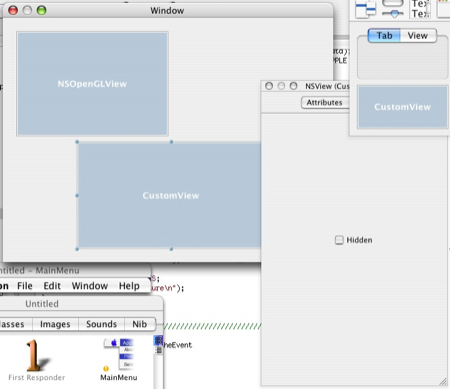Switch to icon view mode button
This screenshot has height=389, width=450.
coord(158,340)
